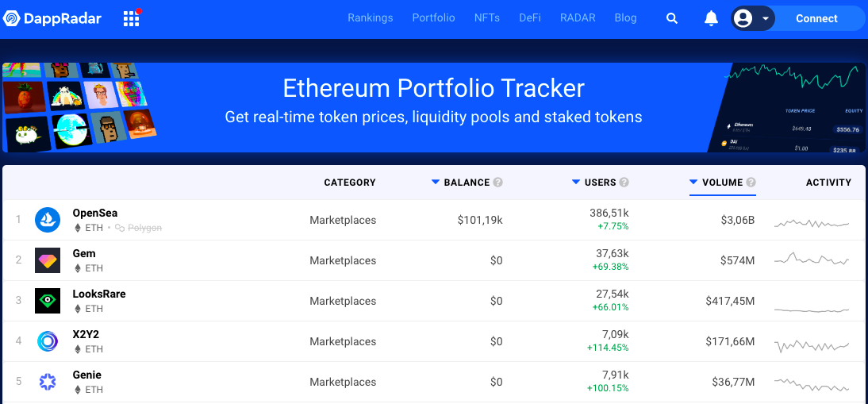Click the $36,77M volume value
This screenshot has width=868, height=404.
[x=733, y=381]
